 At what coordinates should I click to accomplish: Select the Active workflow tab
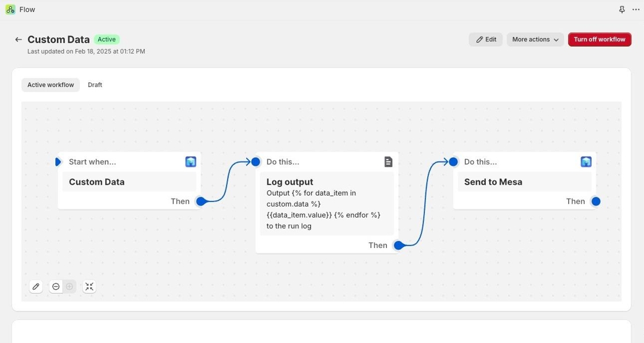click(51, 85)
